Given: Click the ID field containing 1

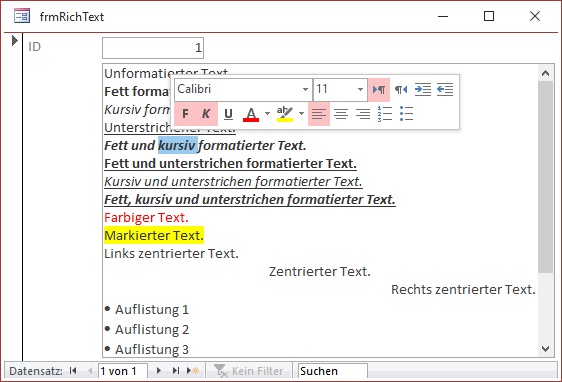Looking at the screenshot, I should pos(153,48).
